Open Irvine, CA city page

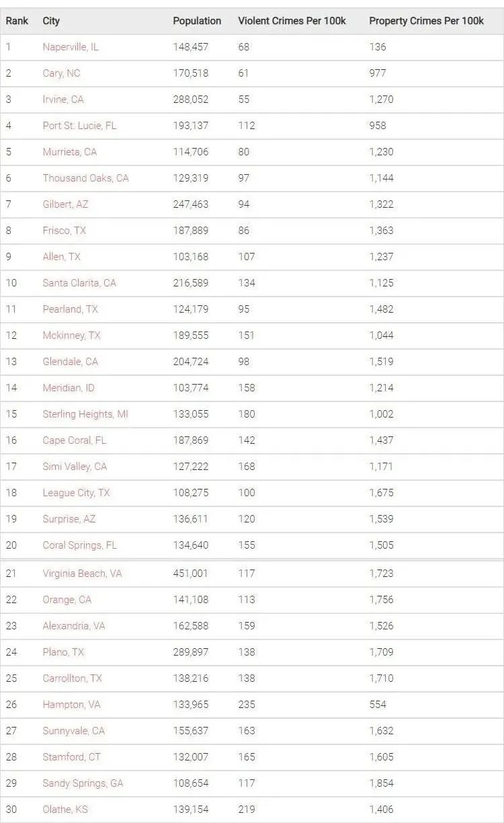click(x=63, y=100)
